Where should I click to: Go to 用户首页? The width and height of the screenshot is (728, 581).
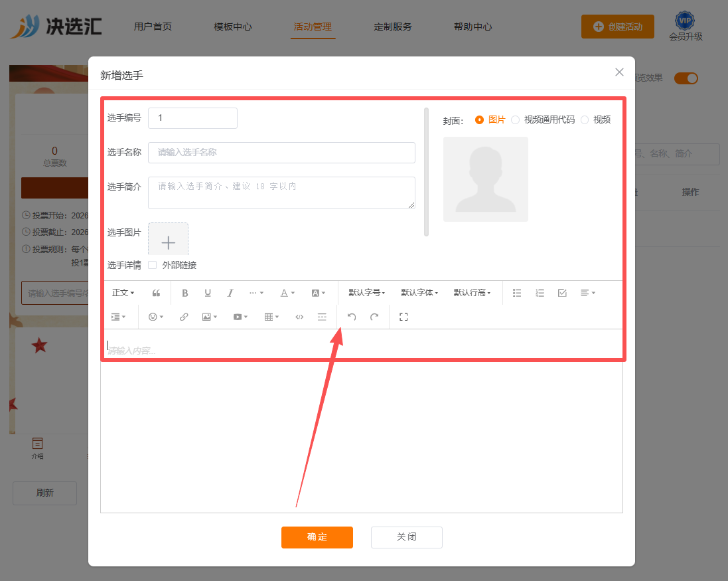tap(153, 27)
